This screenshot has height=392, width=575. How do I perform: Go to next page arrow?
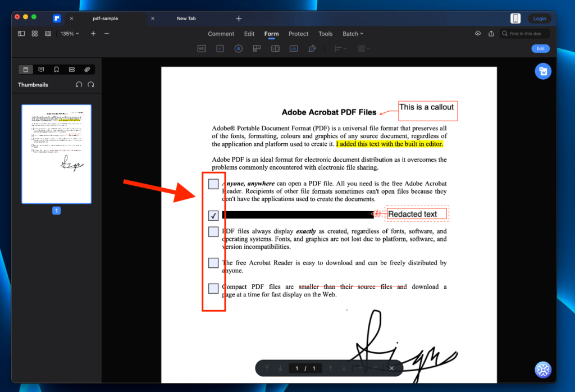coord(344,368)
